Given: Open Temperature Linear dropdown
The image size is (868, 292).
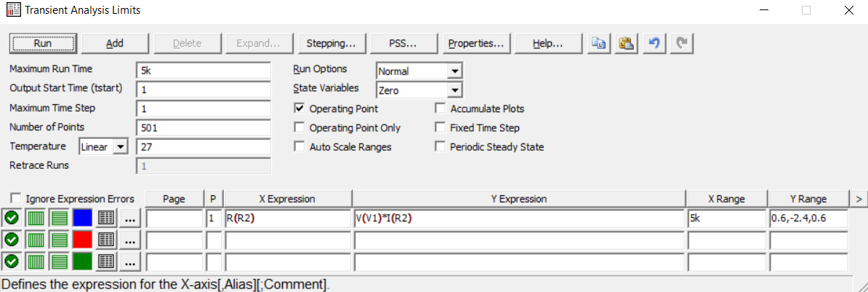Looking at the screenshot, I should coord(121,146).
